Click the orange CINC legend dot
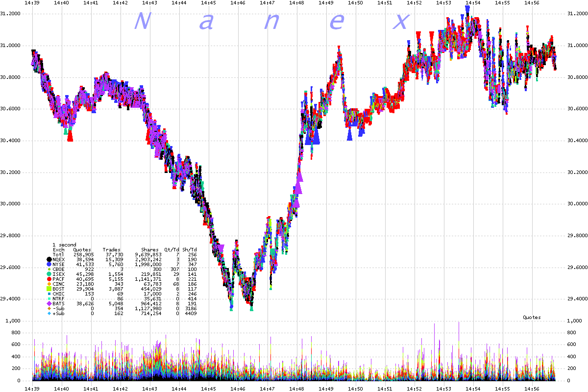This screenshot has width=588, height=392. coord(49,284)
